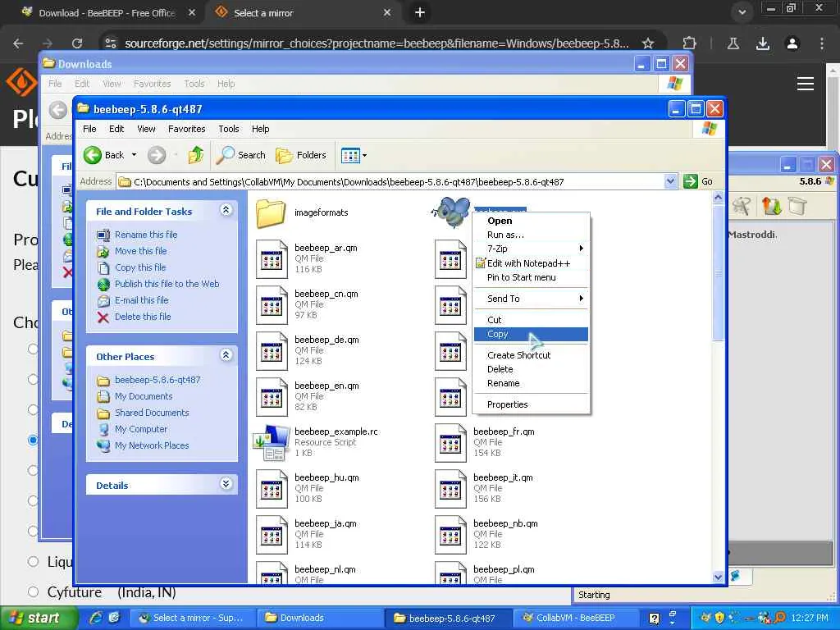The image size is (840, 630).
Task: Select the beebeep_example.rc resource script icon
Action: [x=272, y=442]
